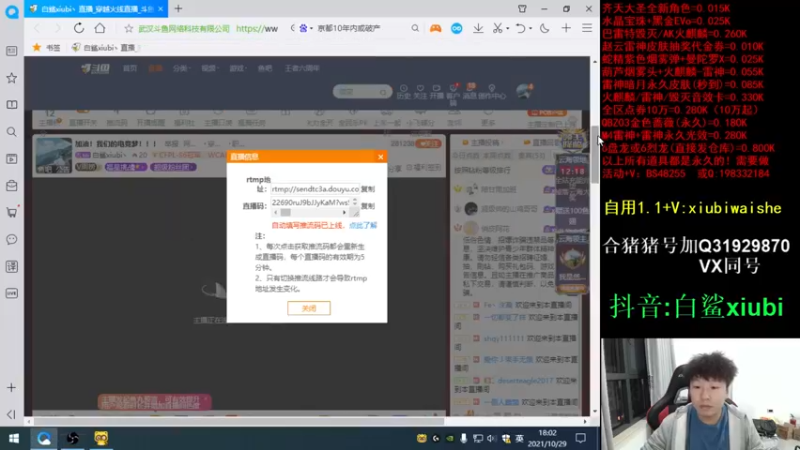Click the 关闭 button in dialog
Screen dimensions: 800x450
[309, 308]
